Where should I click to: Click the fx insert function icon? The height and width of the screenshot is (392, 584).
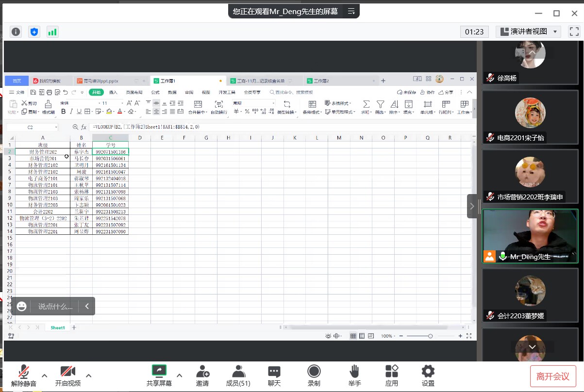[84, 127]
